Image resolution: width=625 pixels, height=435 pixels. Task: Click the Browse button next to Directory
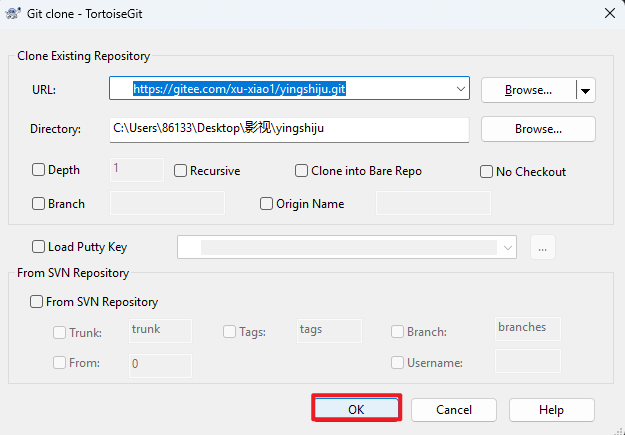pyautogui.click(x=538, y=129)
